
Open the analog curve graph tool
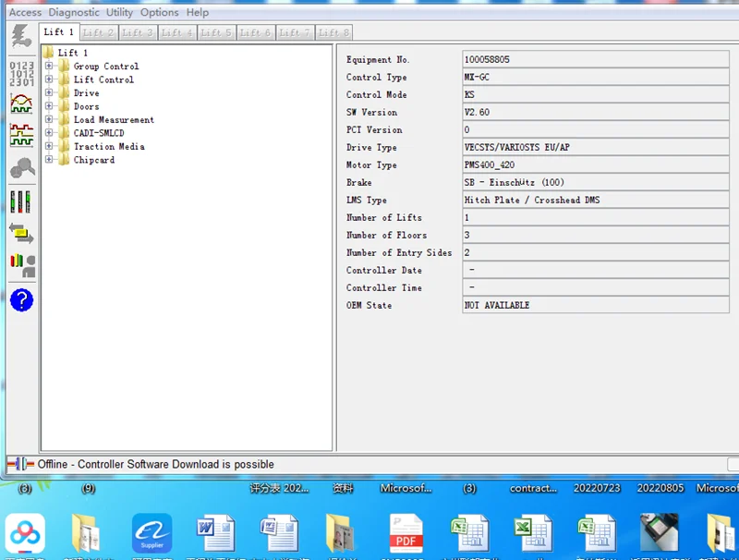pos(21,103)
